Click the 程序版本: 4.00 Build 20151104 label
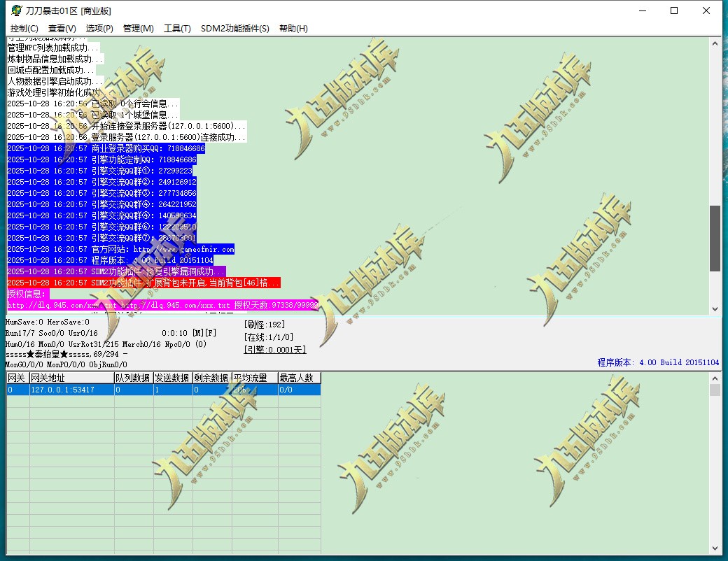 click(658, 362)
